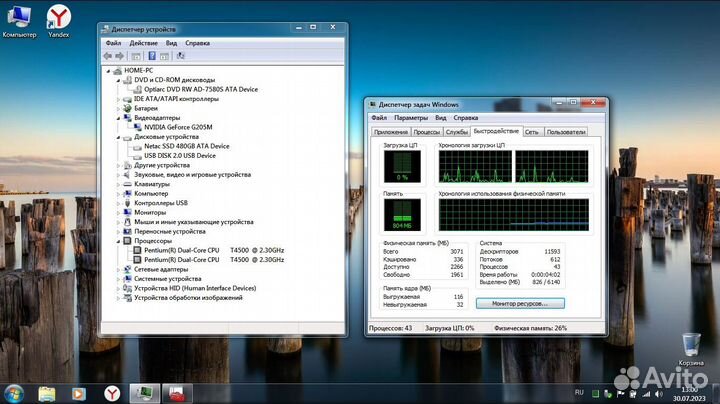The image size is (720, 404).
Task: Click Device Manager's forward arrow toolbar icon
Action: click(x=120, y=56)
